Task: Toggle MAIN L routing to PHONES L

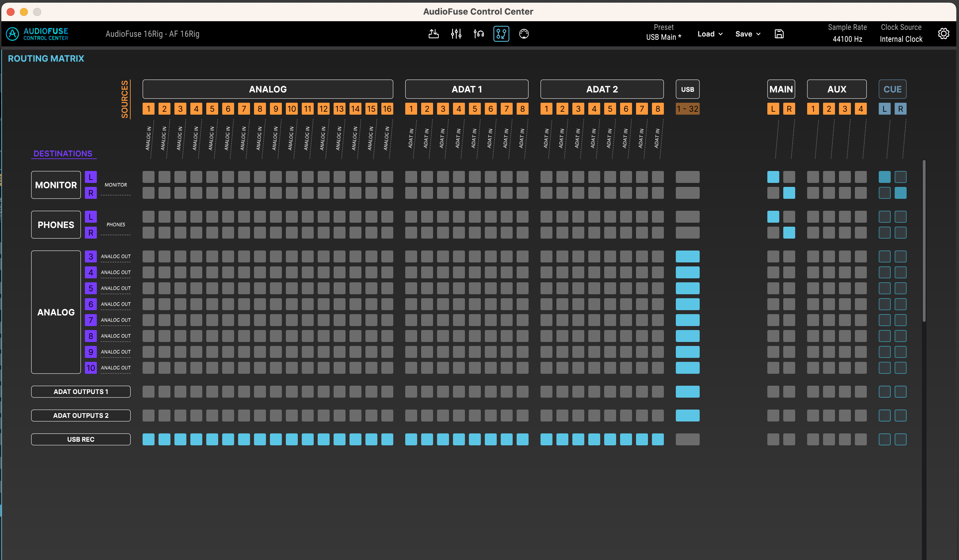Action: (773, 217)
